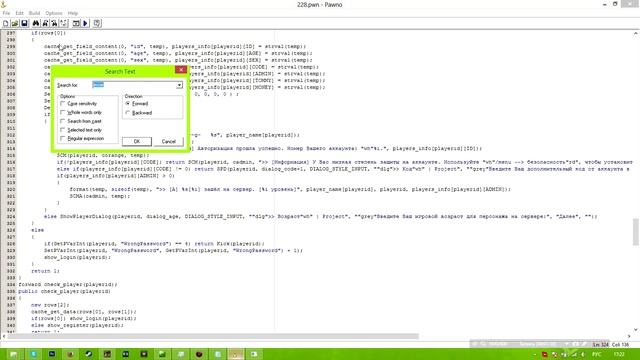The width and height of the screenshot is (640, 360).
Task: Open Steam from the taskbar
Action: click(89, 354)
